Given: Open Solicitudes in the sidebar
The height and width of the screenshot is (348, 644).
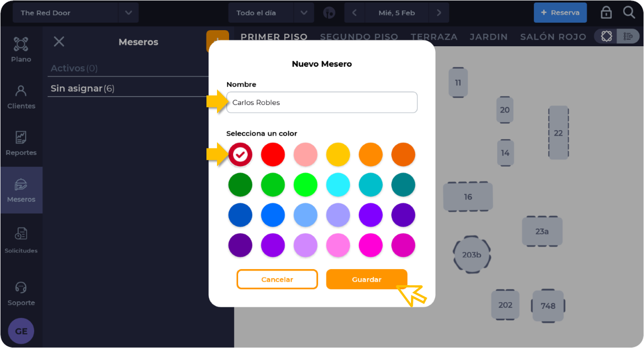Looking at the screenshot, I should tap(21, 234).
